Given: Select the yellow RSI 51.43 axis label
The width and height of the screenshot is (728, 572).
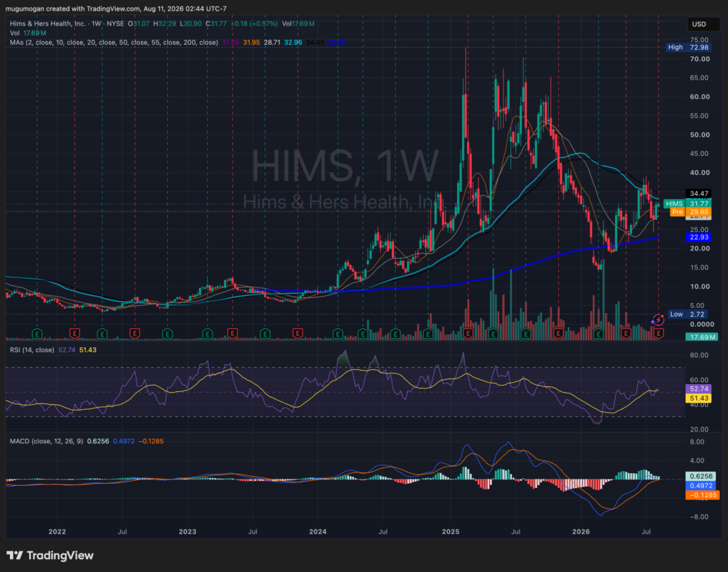Looking at the screenshot, I should click(698, 398).
